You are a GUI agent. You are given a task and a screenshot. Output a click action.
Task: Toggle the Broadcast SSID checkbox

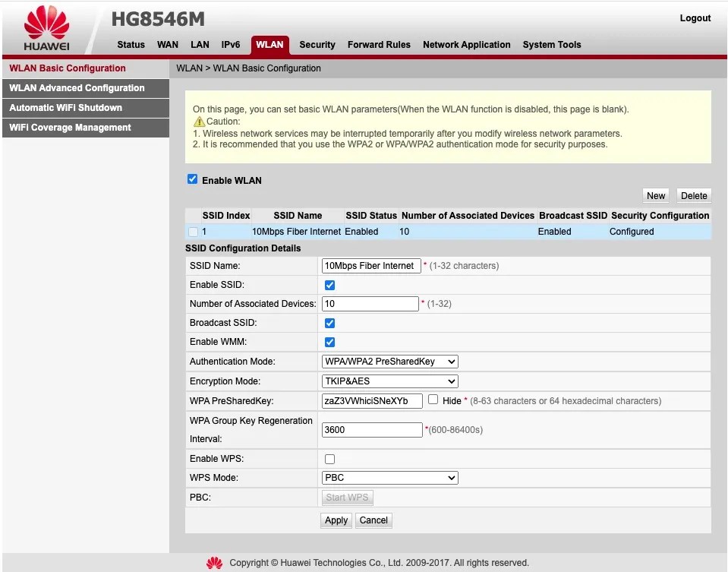pos(329,323)
